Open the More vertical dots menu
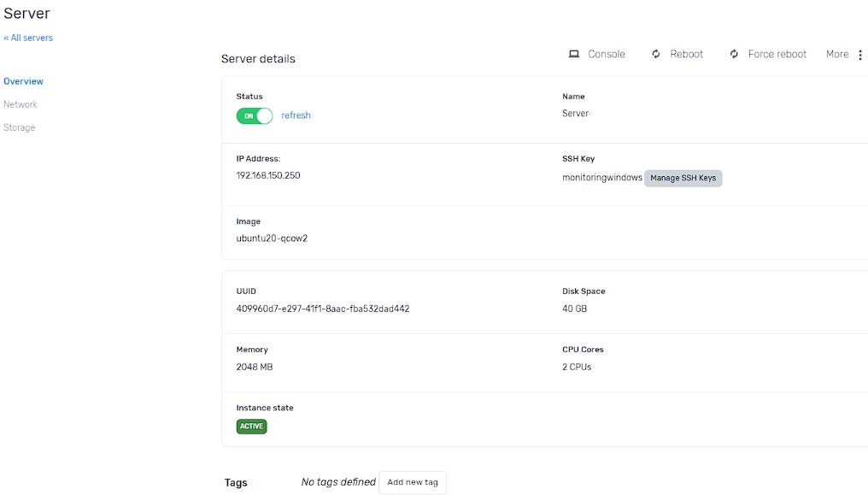 pos(860,55)
